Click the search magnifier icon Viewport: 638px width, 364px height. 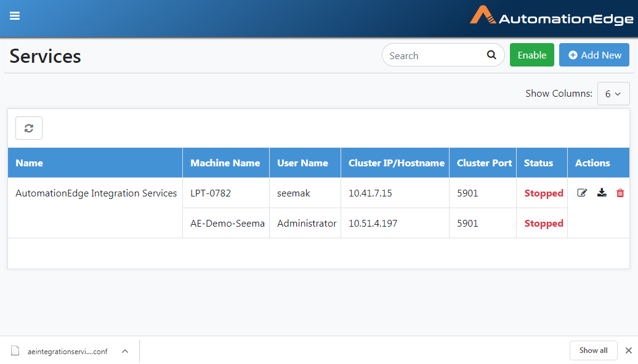(491, 55)
